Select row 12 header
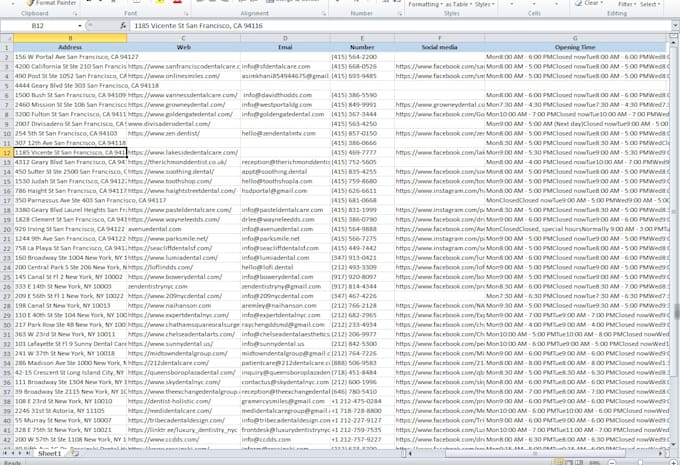 (7, 153)
